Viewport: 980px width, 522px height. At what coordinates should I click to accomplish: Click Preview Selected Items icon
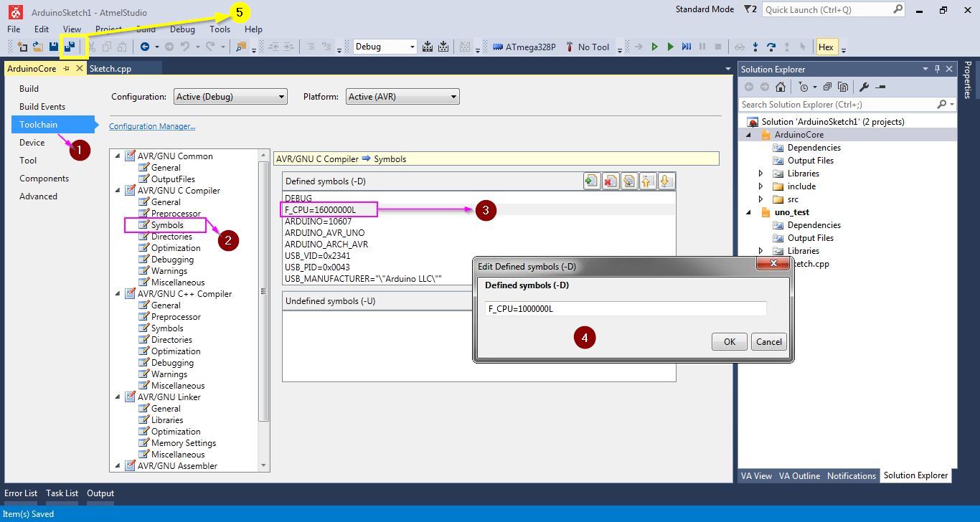click(x=880, y=87)
